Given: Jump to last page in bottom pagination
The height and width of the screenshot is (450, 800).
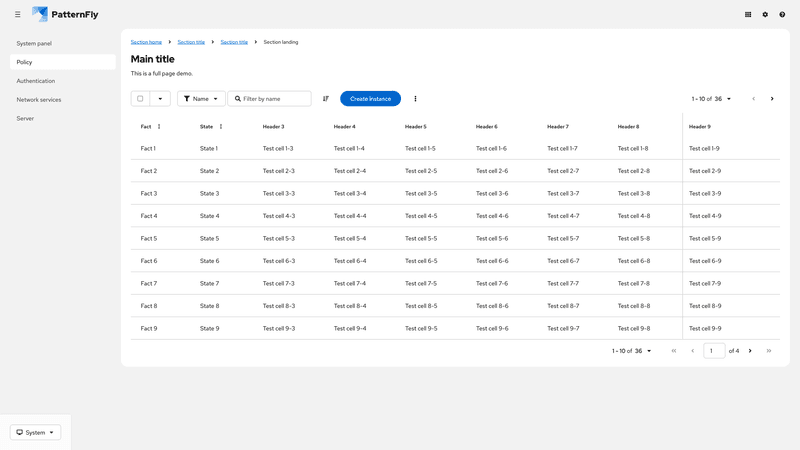Looking at the screenshot, I should point(769,351).
